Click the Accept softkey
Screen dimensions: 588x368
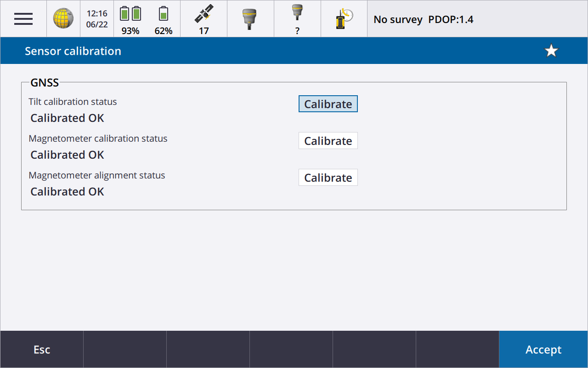coord(543,350)
